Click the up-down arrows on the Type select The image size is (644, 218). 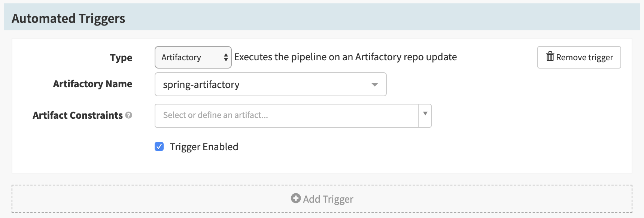(x=226, y=57)
